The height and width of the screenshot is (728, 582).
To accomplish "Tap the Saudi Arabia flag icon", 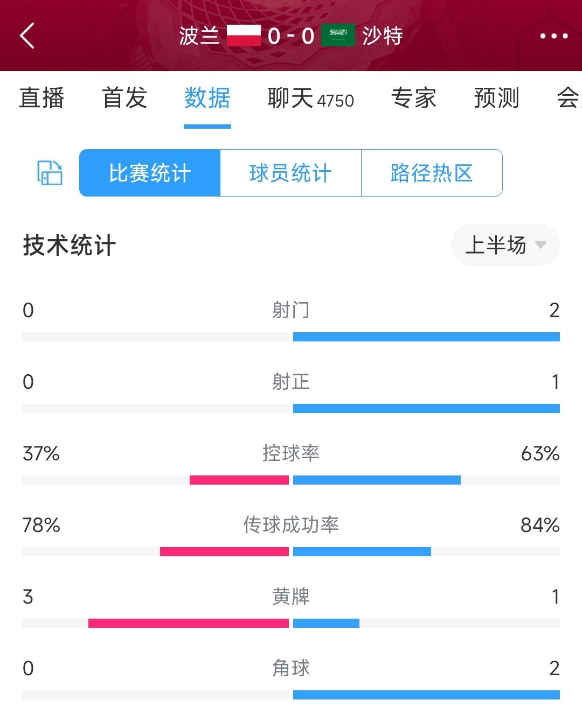I will pos(338,36).
